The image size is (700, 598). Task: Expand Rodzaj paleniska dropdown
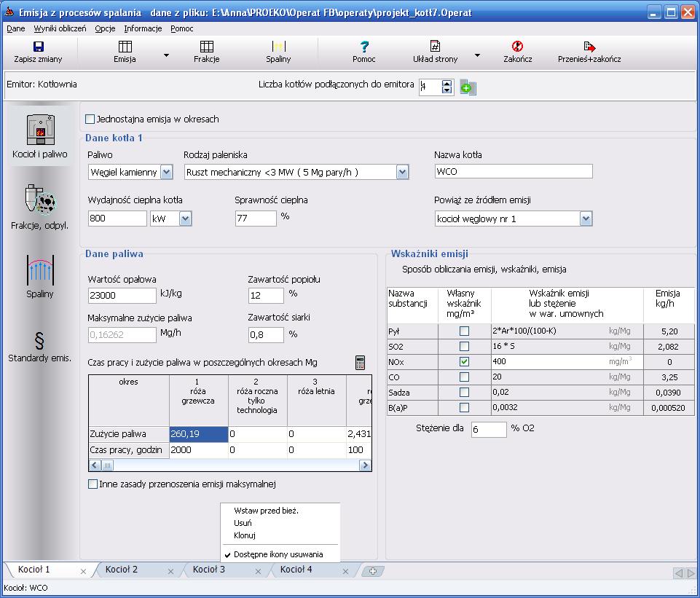402,172
